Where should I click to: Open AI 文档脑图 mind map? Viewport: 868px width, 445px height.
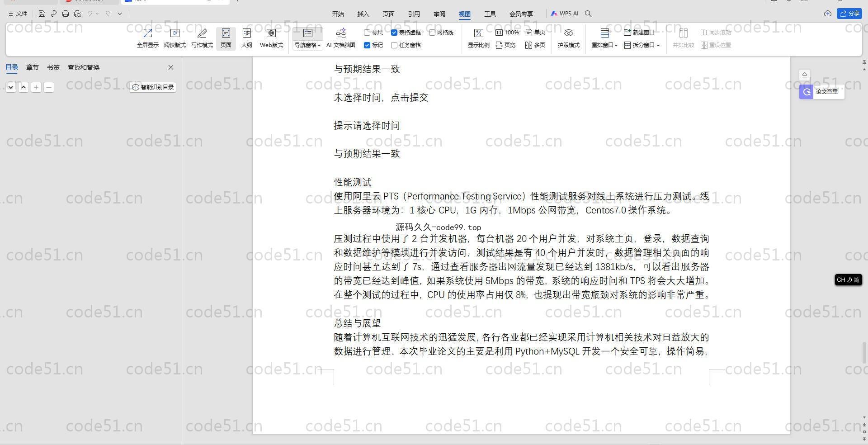341,38
